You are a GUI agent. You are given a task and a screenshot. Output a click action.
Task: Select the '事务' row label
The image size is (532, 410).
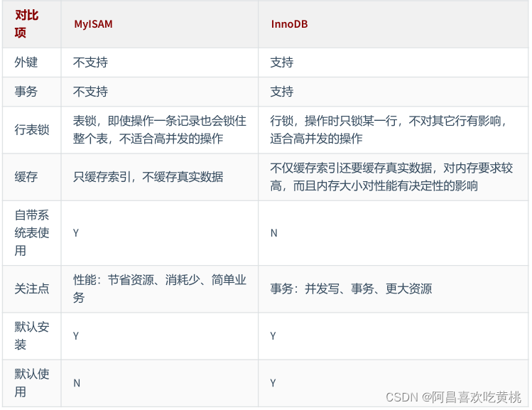26,92
